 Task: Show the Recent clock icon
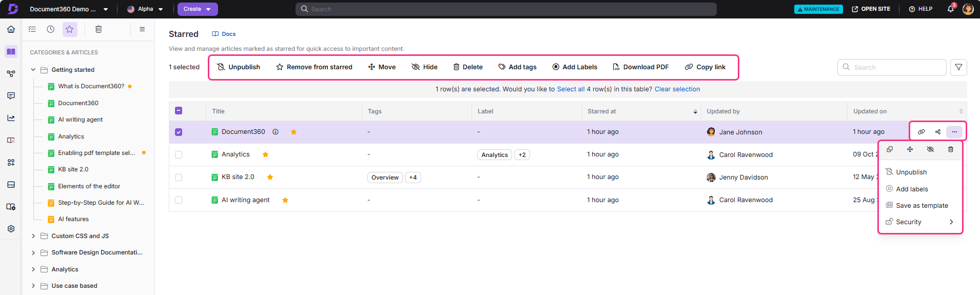tap(51, 29)
